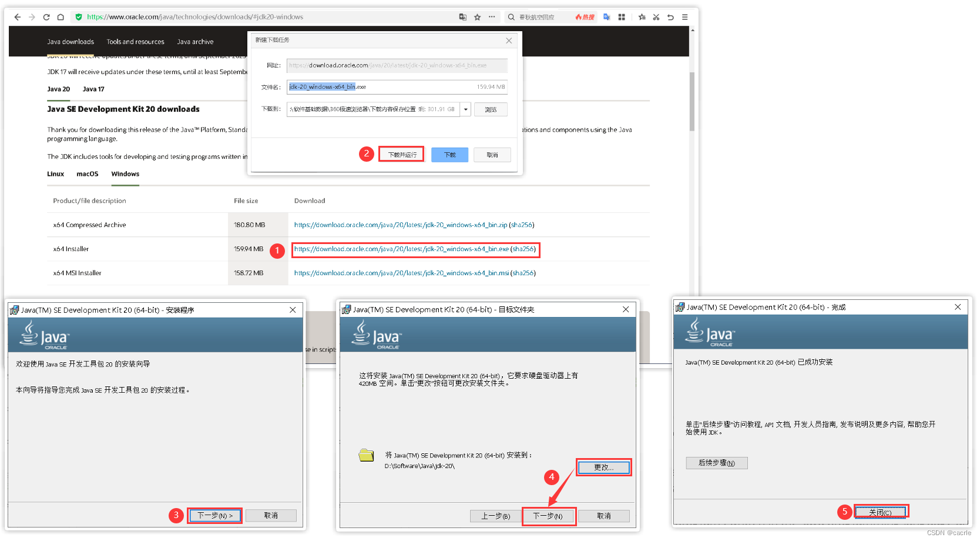Screen dimensions: 980x541
Task: Click the x64 Compressed Archive description cell
Action: pyautogui.click(x=89, y=225)
